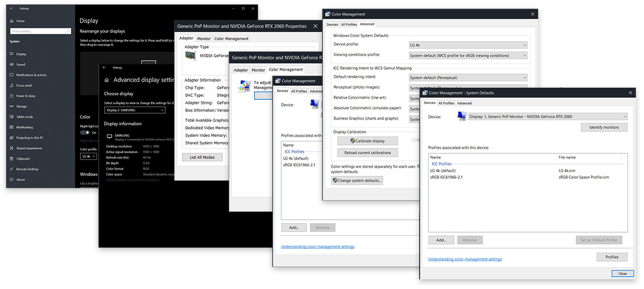This screenshot has height=289, width=644.
Task: Click the Identify monitors button
Action: [604, 128]
